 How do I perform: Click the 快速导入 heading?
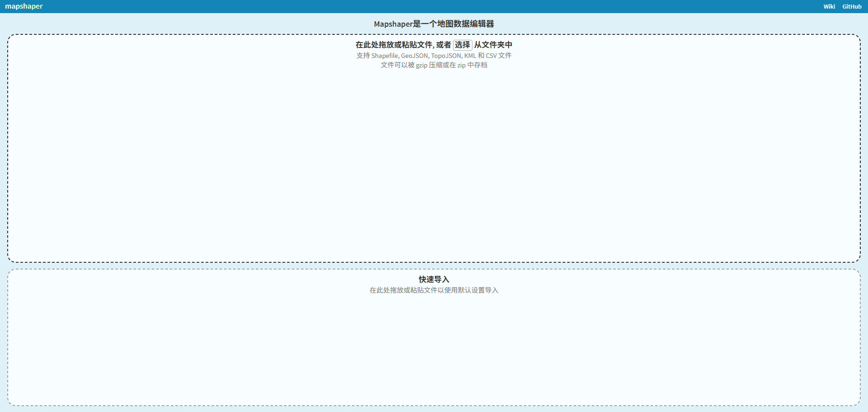(x=433, y=279)
